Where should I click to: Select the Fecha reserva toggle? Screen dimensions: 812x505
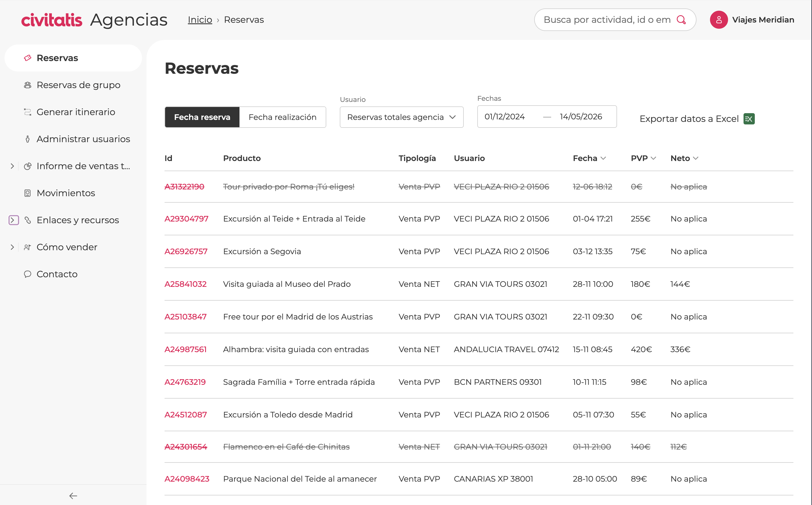pyautogui.click(x=202, y=117)
